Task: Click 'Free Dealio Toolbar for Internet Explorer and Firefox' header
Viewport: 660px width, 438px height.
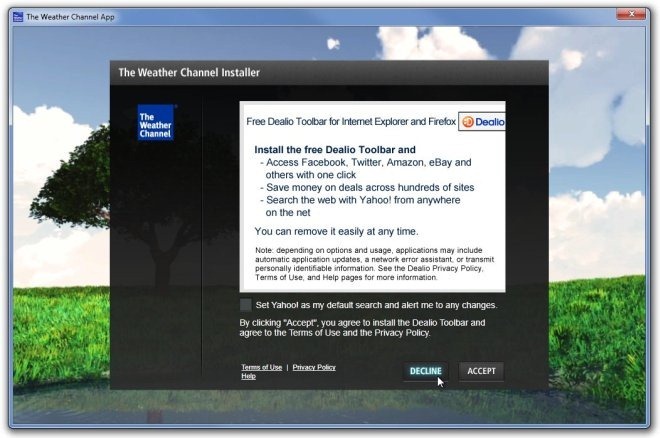Action: [x=351, y=122]
